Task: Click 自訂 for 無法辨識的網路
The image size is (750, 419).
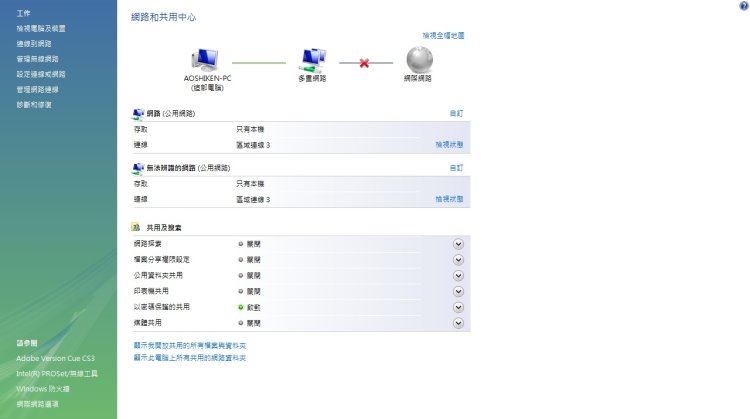Action: pyautogui.click(x=456, y=168)
